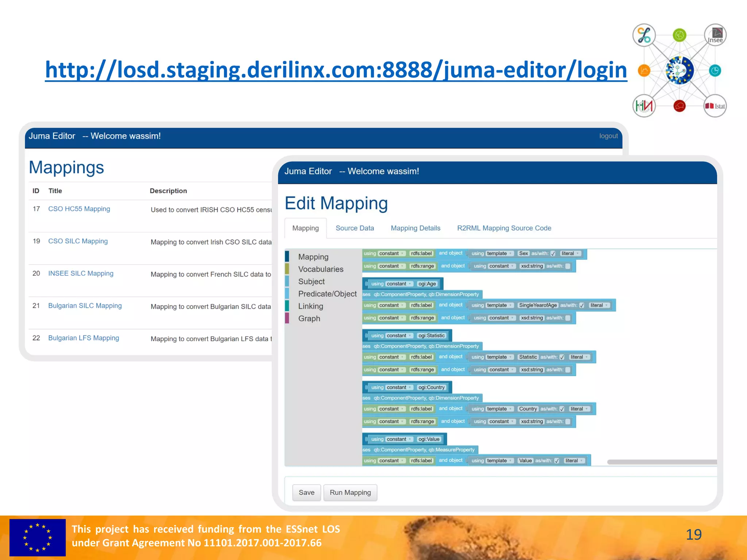Click the orange chart node icon
The image size is (747, 560).
click(x=644, y=70)
